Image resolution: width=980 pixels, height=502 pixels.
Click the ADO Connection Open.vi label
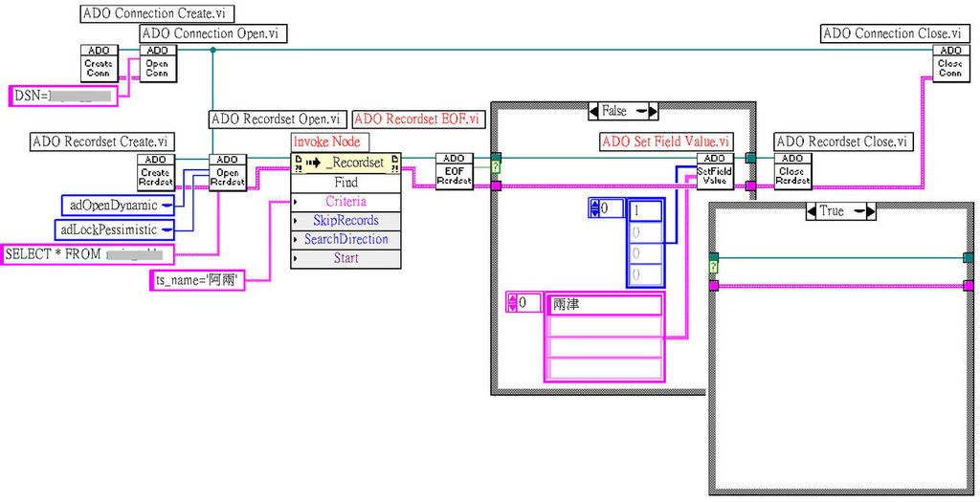213,33
